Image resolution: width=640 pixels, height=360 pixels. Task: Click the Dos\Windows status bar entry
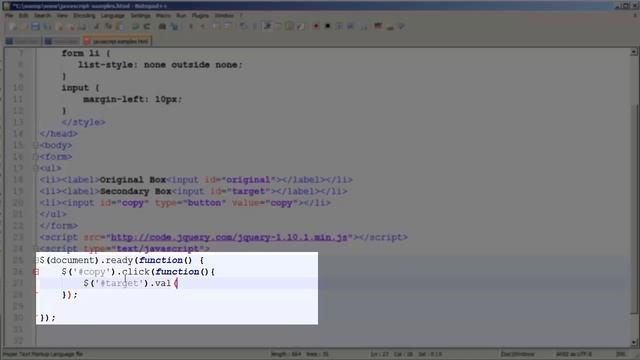[518, 354]
